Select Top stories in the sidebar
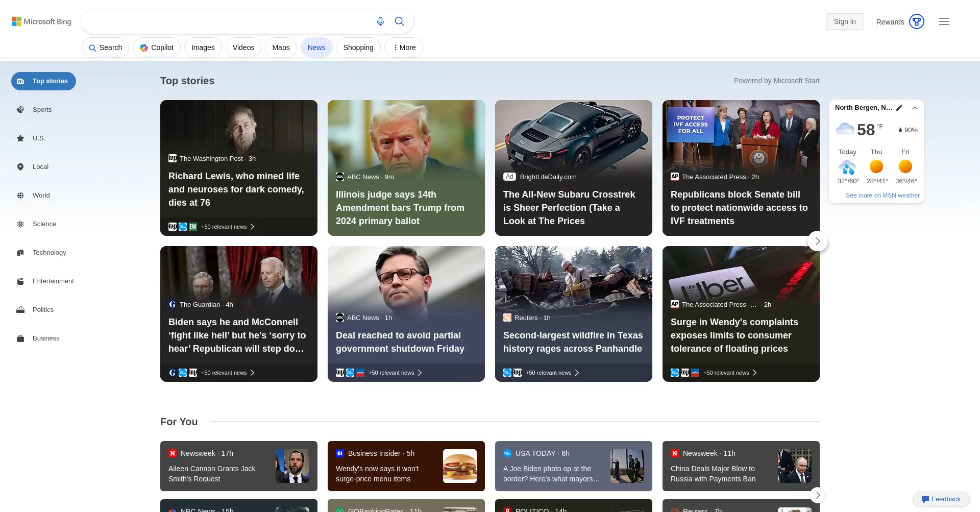The width and height of the screenshot is (980, 512). tap(43, 81)
